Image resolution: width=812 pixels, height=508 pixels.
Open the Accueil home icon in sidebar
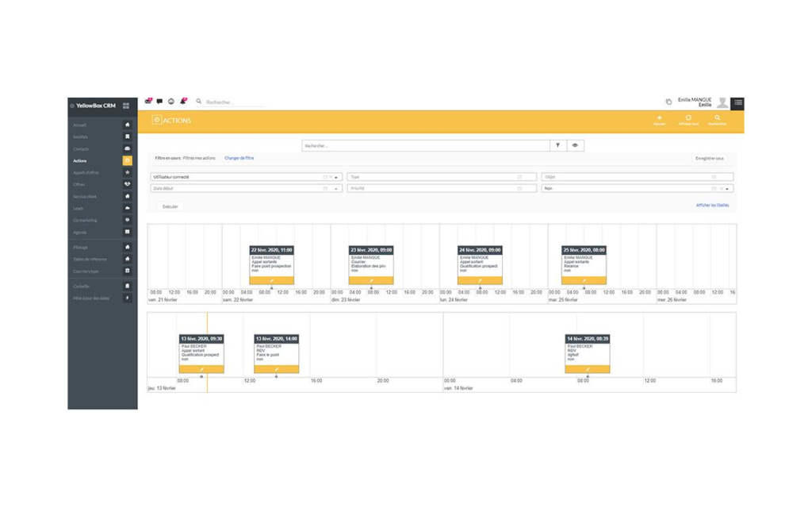point(128,125)
